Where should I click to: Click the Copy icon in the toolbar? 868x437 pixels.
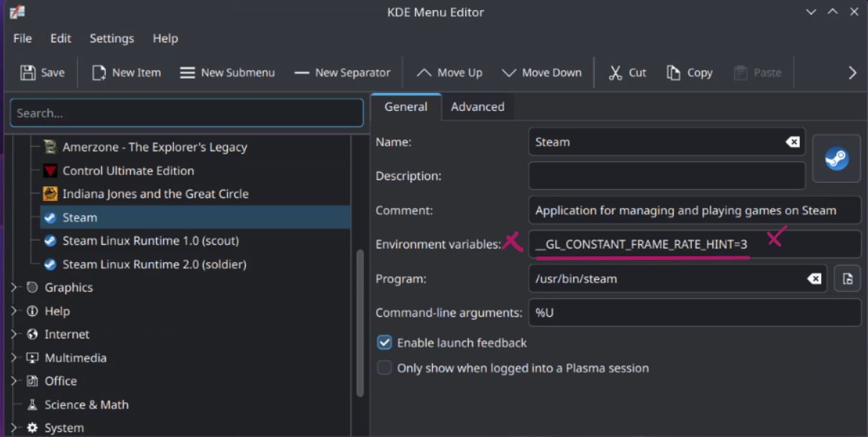tap(675, 72)
